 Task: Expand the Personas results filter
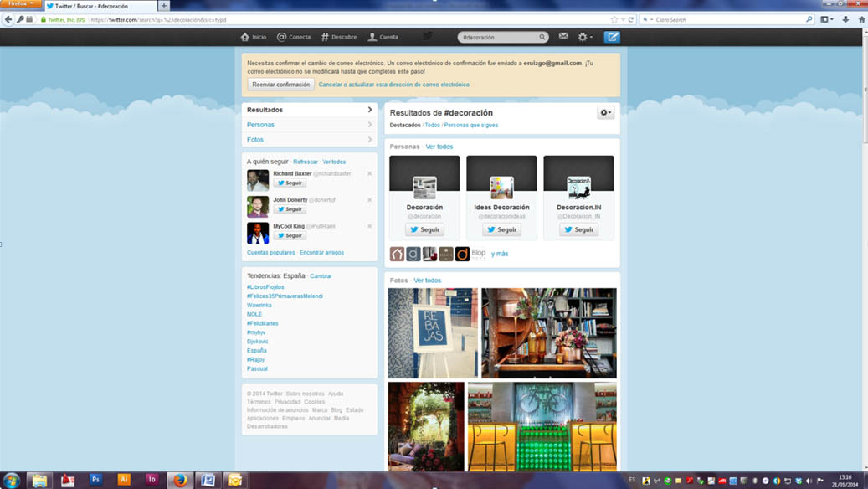pyautogui.click(x=309, y=125)
